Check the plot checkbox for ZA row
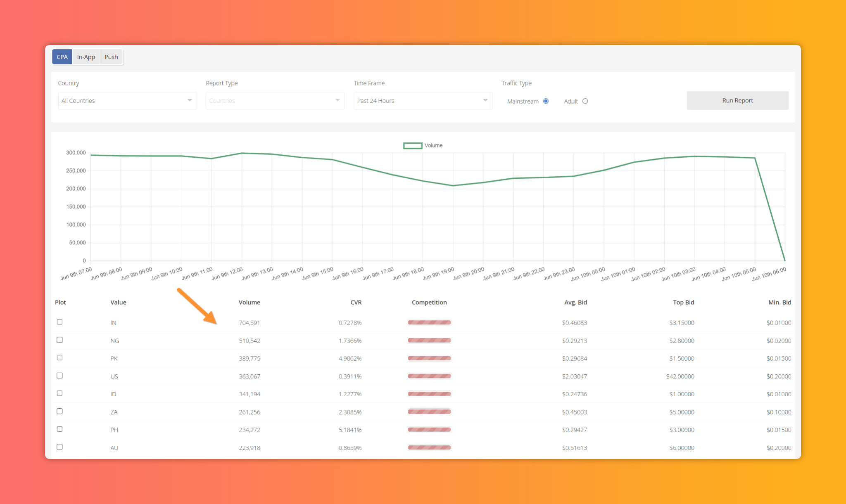 (59, 411)
